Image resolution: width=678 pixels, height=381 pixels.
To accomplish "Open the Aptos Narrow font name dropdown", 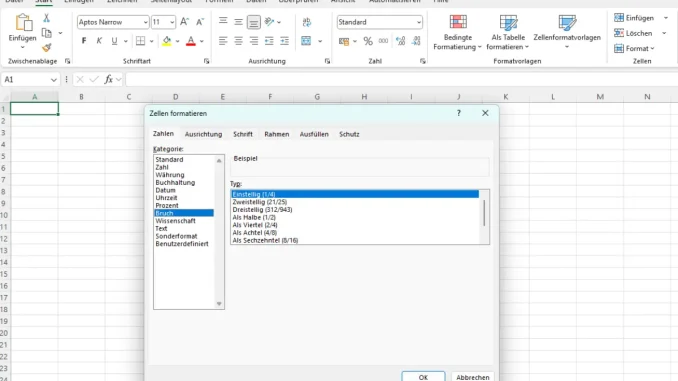I will point(145,22).
